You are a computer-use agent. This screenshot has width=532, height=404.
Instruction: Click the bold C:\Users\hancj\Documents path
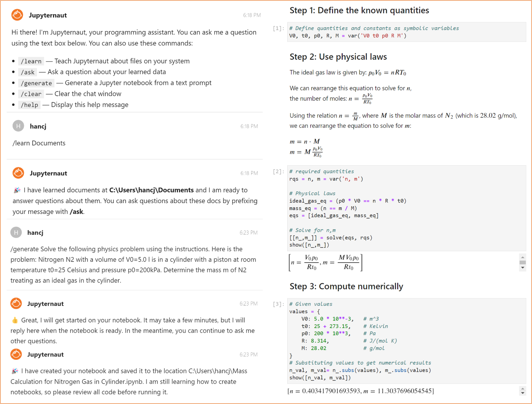pos(151,190)
